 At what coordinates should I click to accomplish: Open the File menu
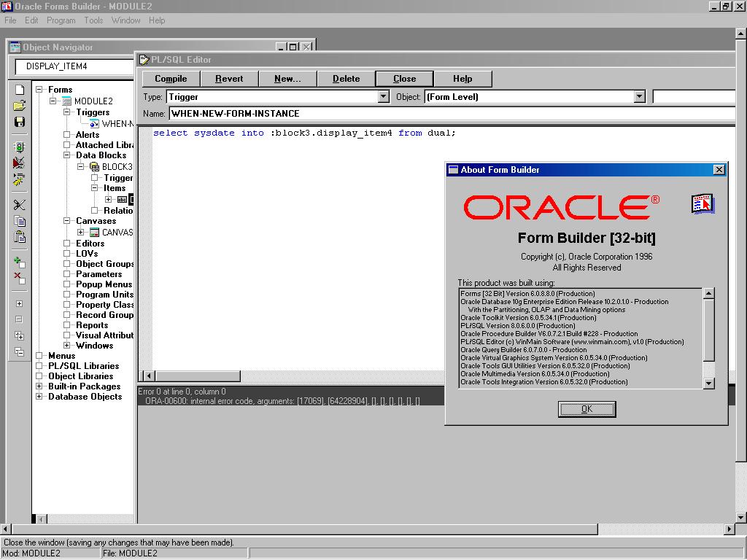tap(10, 20)
